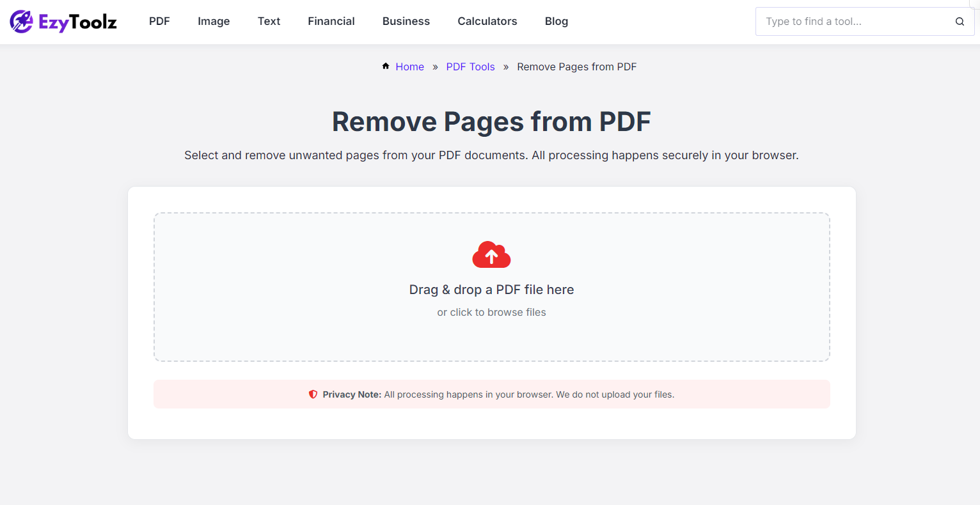980x505 pixels.
Task: Open the PDF tools menu
Action: click(x=159, y=21)
